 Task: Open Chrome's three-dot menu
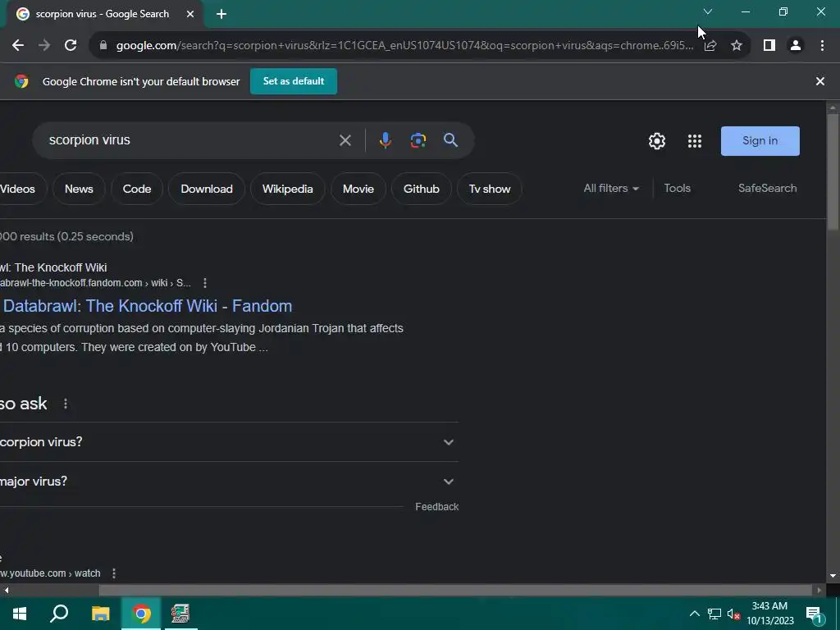[x=822, y=46]
